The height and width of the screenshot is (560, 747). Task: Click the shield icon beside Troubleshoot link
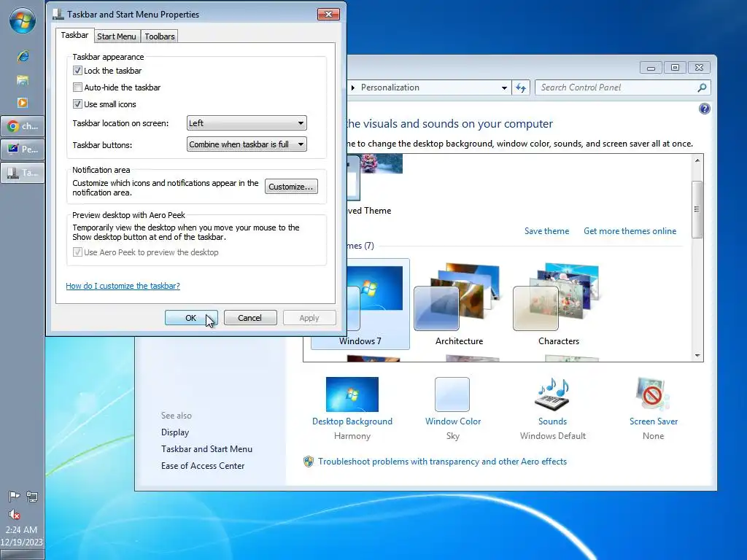(309, 462)
